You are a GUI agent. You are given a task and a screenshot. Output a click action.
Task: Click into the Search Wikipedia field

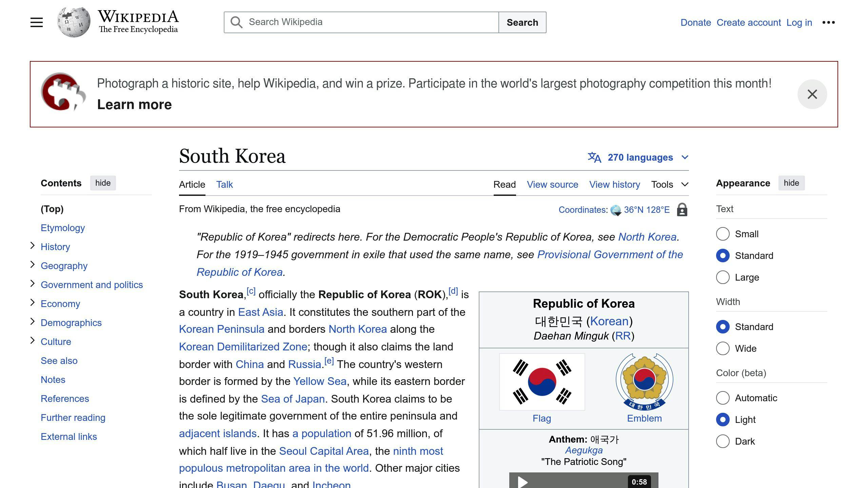[x=361, y=22]
